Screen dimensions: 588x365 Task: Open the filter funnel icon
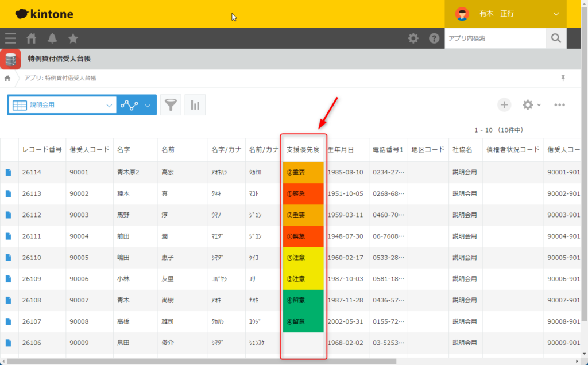coord(171,105)
